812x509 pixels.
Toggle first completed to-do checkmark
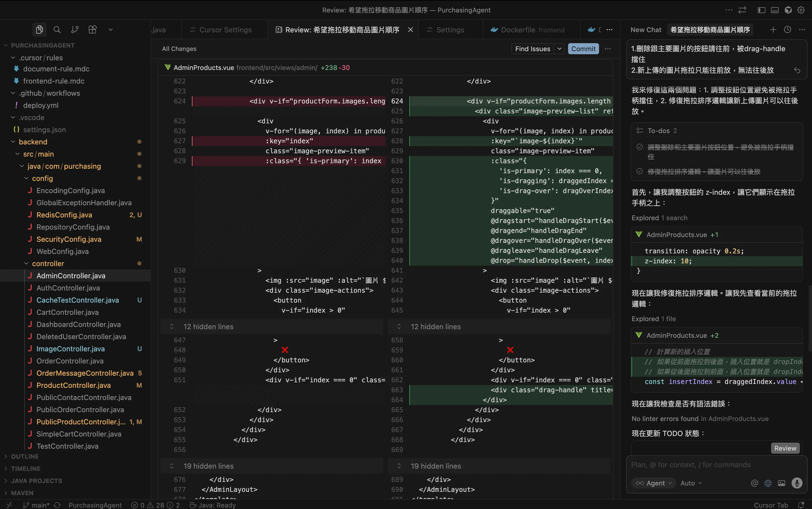640,147
